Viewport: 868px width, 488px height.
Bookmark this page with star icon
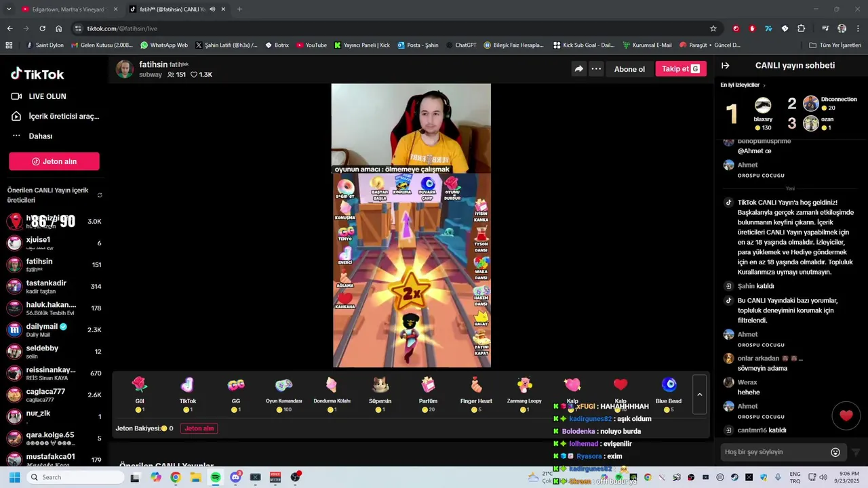point(713,28)
